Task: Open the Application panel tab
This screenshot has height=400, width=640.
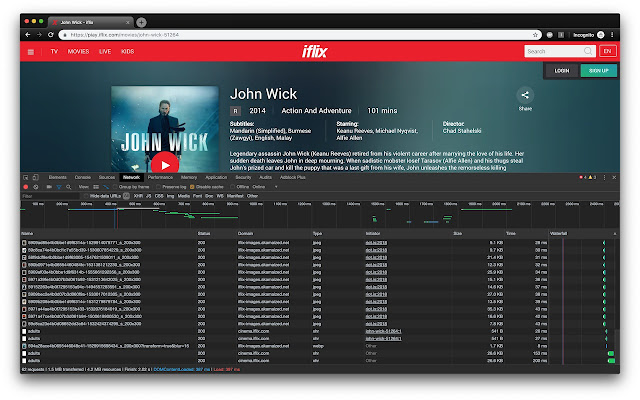Action: coord(216,178)
